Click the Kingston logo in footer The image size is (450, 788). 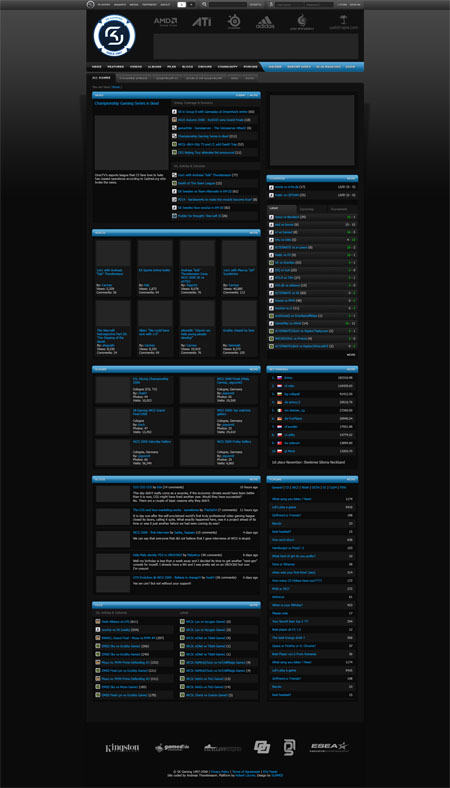[x=122, y=748]
